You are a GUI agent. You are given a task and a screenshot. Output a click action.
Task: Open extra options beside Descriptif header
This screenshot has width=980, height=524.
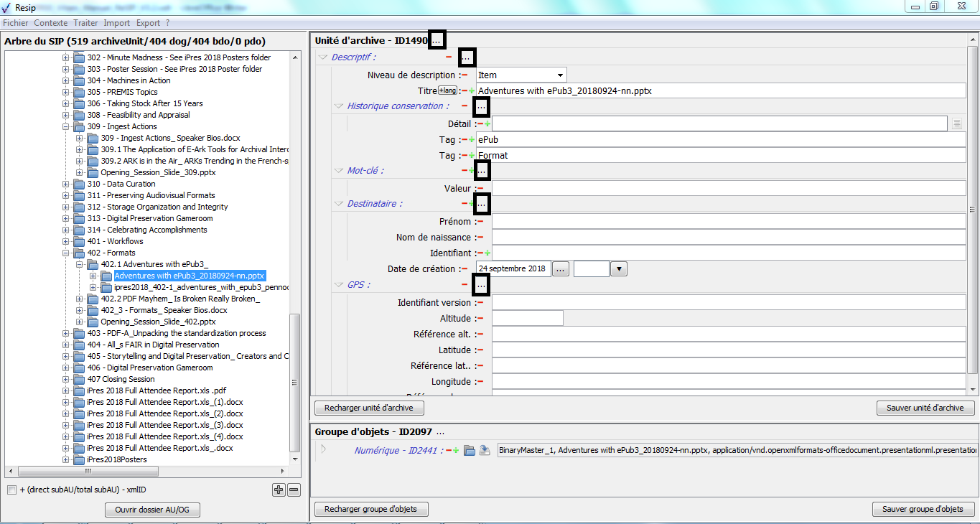click(467, 57)
